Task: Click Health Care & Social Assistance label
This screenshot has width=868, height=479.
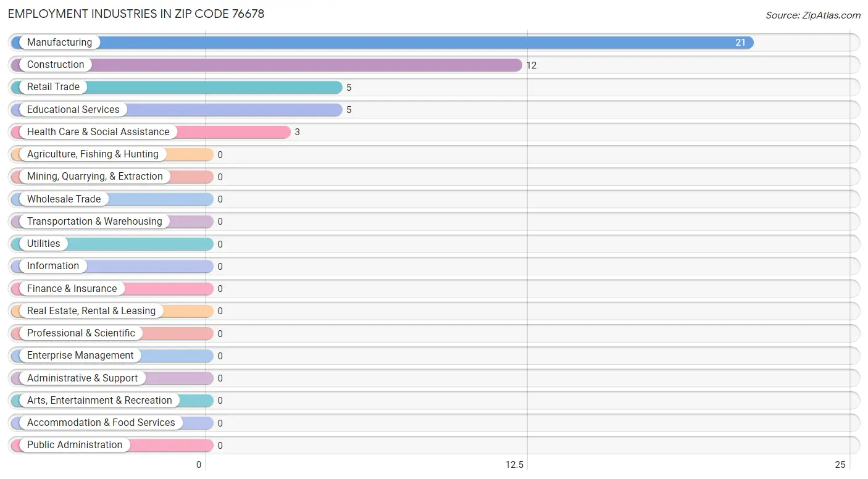Action: pyautogui.click(x=98, y=131)
